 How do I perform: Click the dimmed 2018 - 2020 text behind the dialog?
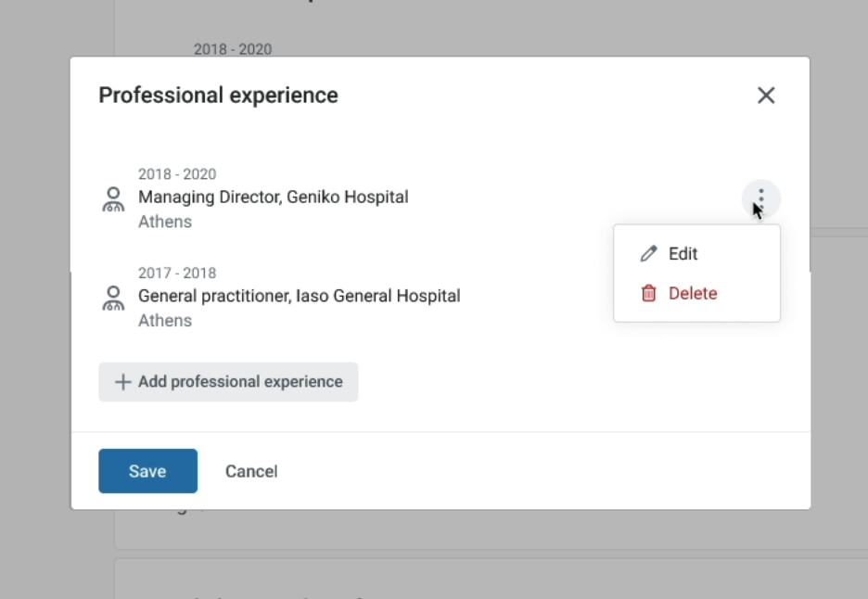point(233,49)
